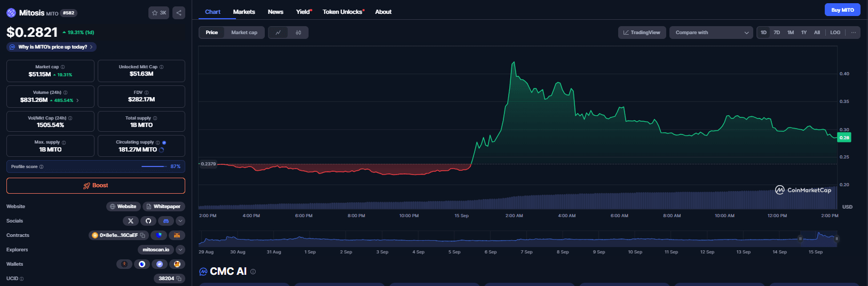Enable LOG scale on the chart
This screenshot has height=286, width=868.
point(835,33)
